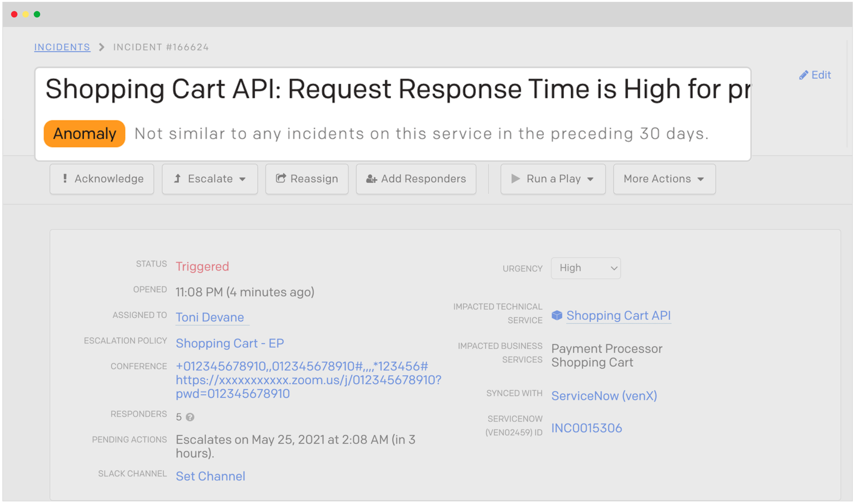This screenshot has width=856, height=504.
Task: Expand the Run a Play caret
Action: tap(590, 179)
